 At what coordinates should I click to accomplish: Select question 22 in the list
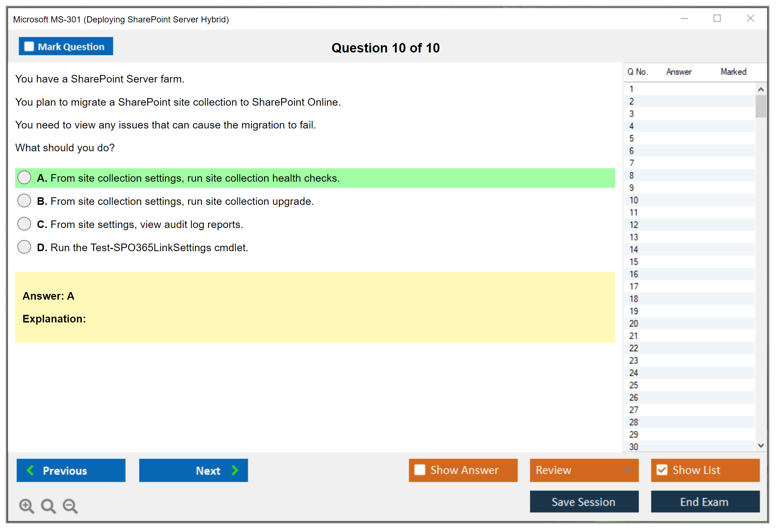(x=634, y=348)
